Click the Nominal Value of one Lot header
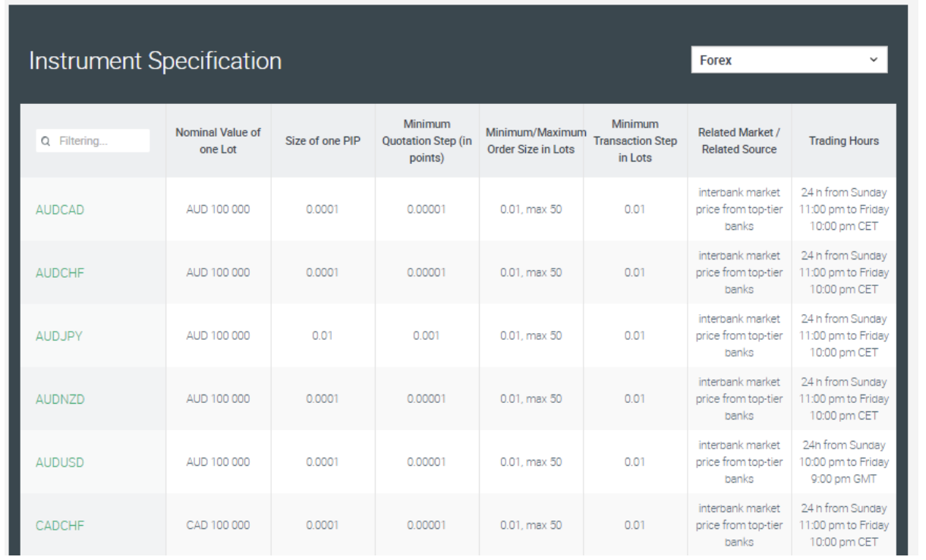The width and height of the screenshot is (926, 560). [x=218, y=141]
